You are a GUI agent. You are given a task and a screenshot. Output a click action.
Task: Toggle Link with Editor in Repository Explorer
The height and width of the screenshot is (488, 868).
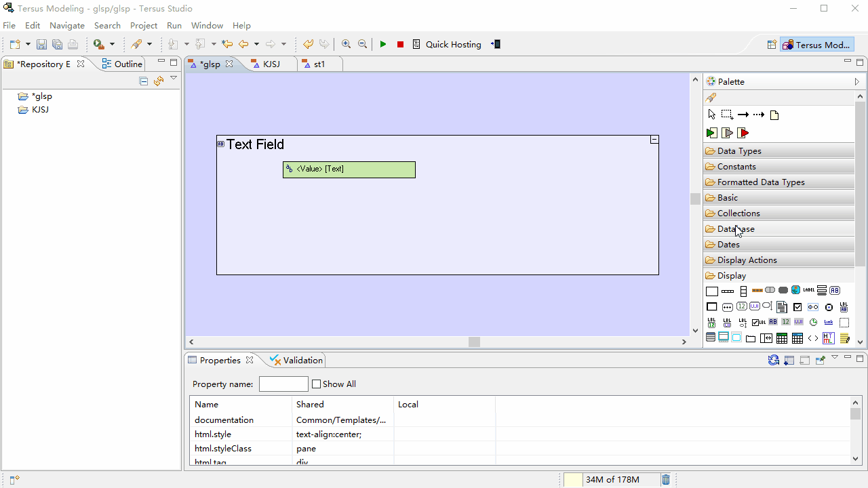(x=159, y=81)
